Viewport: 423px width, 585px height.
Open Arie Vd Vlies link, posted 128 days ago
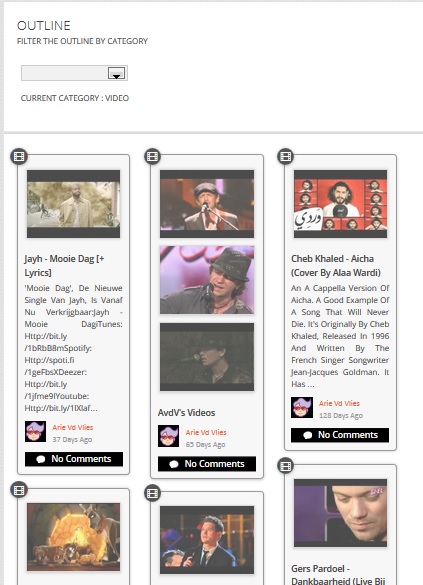click(x=339, y=403)
